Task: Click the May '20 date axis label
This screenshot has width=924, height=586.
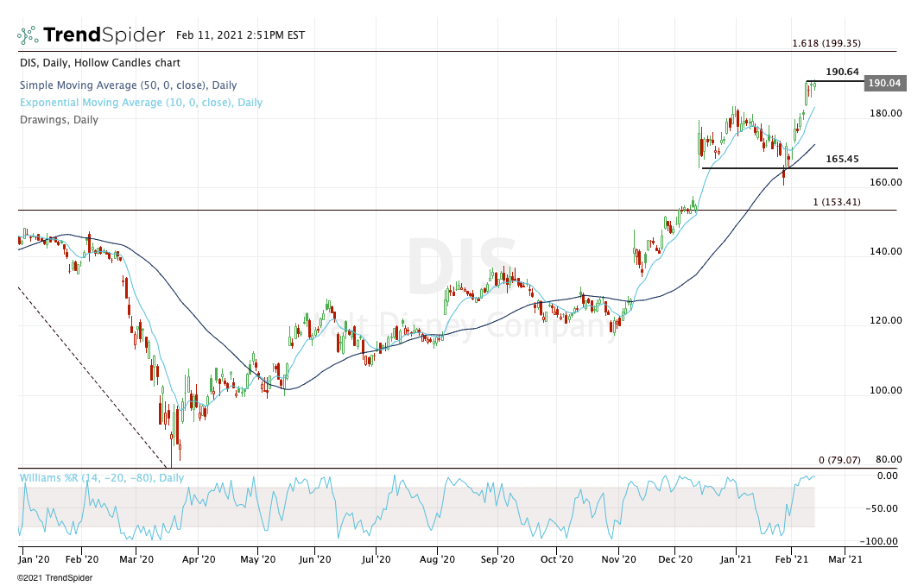Action: pos(258,559)
